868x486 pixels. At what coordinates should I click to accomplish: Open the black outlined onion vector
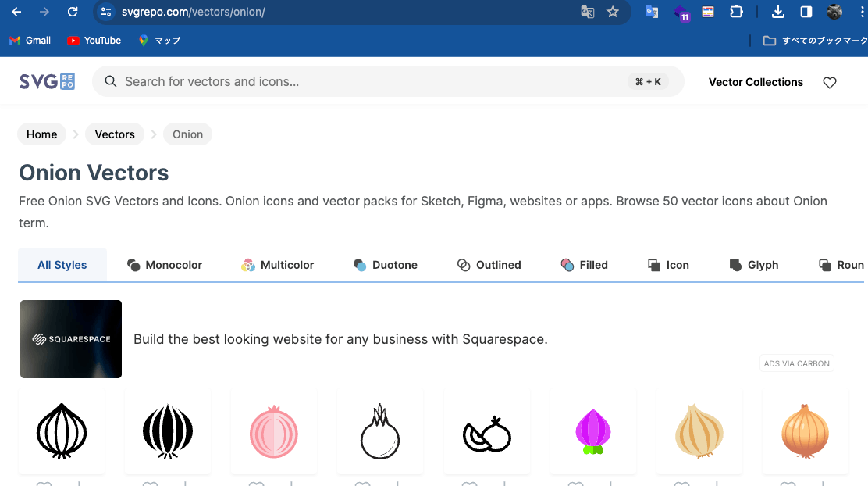point(62,431)
